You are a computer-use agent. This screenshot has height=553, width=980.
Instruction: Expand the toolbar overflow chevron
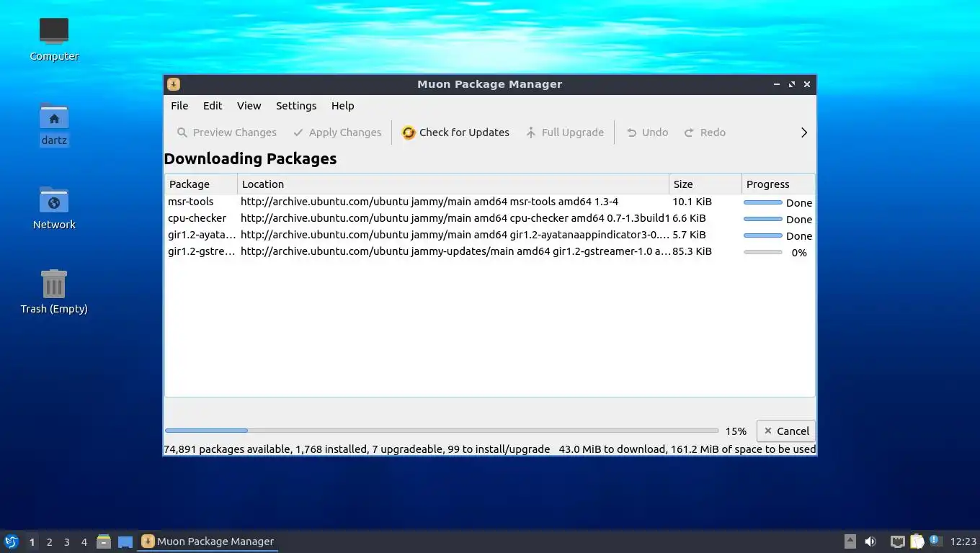pyautogui.click(x=804, y=132)
